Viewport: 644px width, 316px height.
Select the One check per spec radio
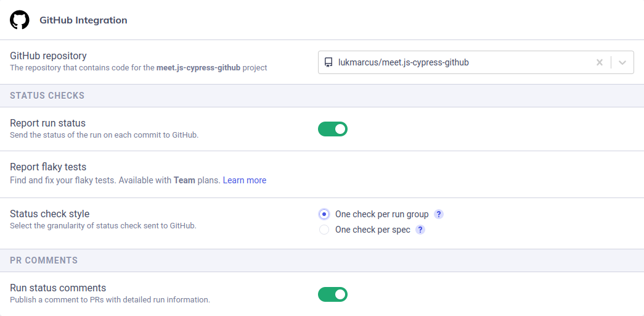click(324, 230)
